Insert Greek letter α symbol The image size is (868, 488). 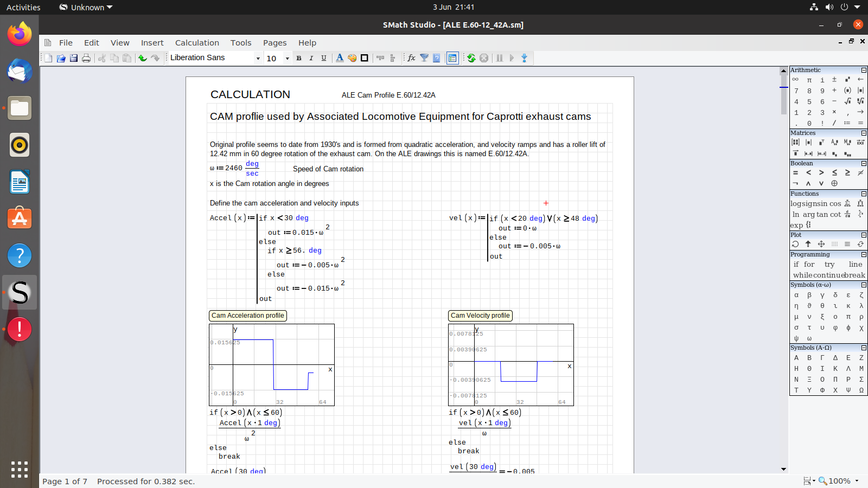pos(796,296)
